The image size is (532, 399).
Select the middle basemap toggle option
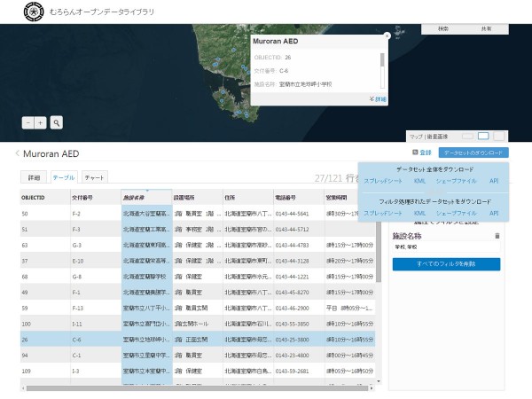coord(483,136)
